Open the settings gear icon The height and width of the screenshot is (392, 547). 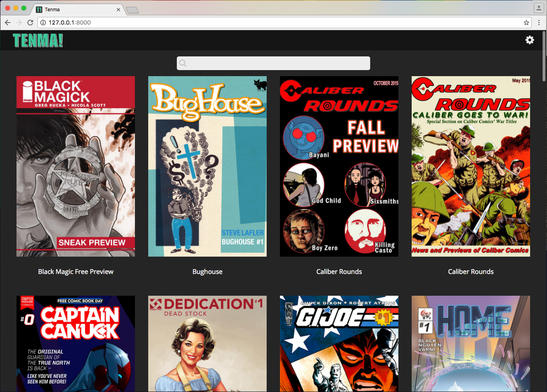click(x=530, y=40)
